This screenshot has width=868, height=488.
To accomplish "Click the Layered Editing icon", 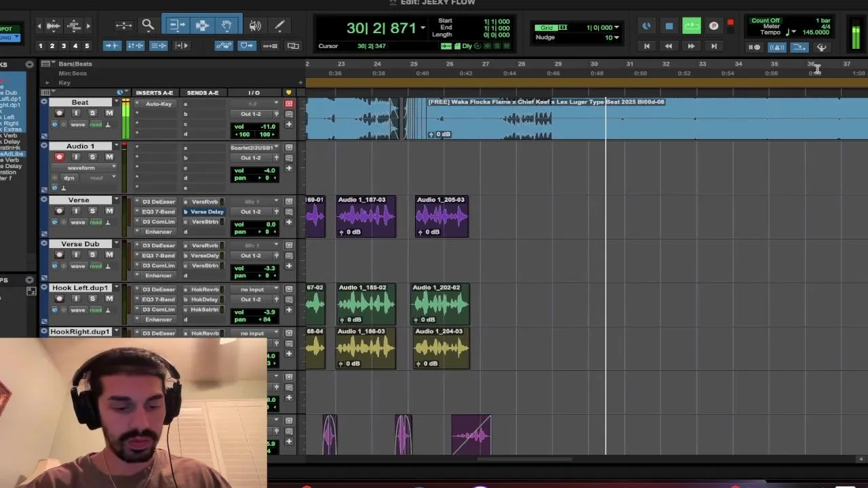I will pyautogui.click(x=293, y=46).
